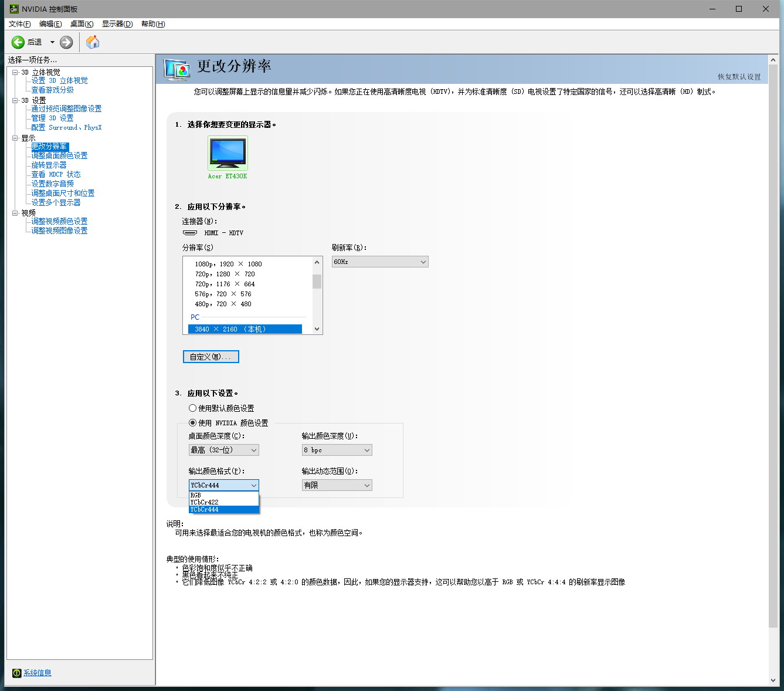This screenshot has height=691, width=784.
Task: Click the 输出颜色格式 YCbCr444 combo box
Action: tap(224, 485)
